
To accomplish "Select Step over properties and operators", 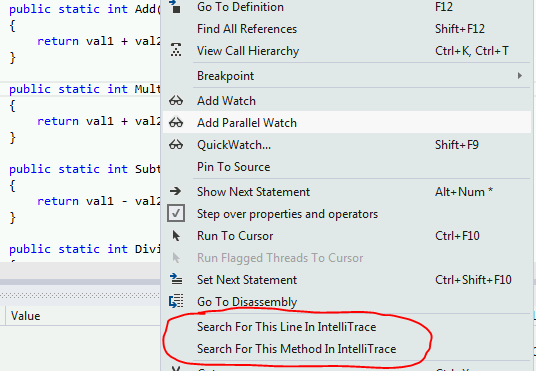I will pyautogui.click(x=287, y=214).
